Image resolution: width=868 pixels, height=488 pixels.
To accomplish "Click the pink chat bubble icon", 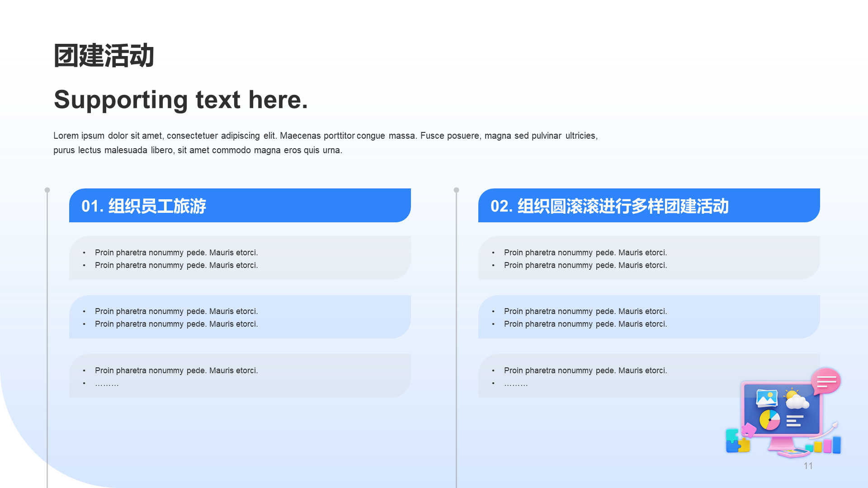I will 826,381.
